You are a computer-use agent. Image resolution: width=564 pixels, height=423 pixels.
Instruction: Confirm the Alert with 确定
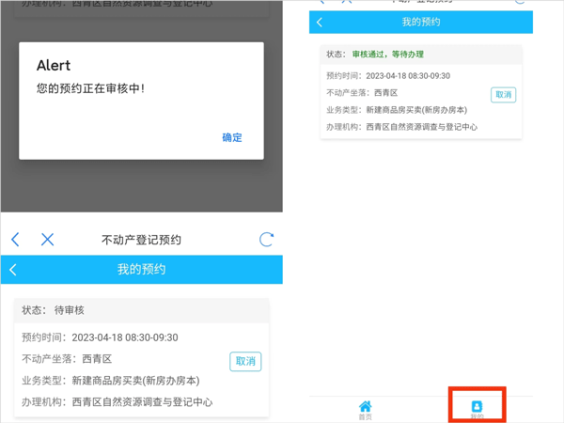(x=232, y=137)
